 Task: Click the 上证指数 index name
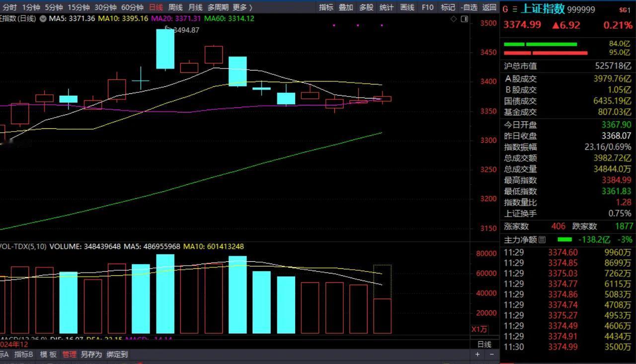542,9
